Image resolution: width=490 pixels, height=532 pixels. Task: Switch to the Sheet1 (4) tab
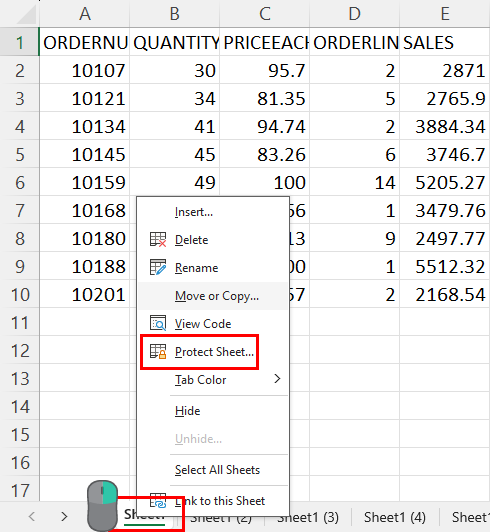point(395,517)
